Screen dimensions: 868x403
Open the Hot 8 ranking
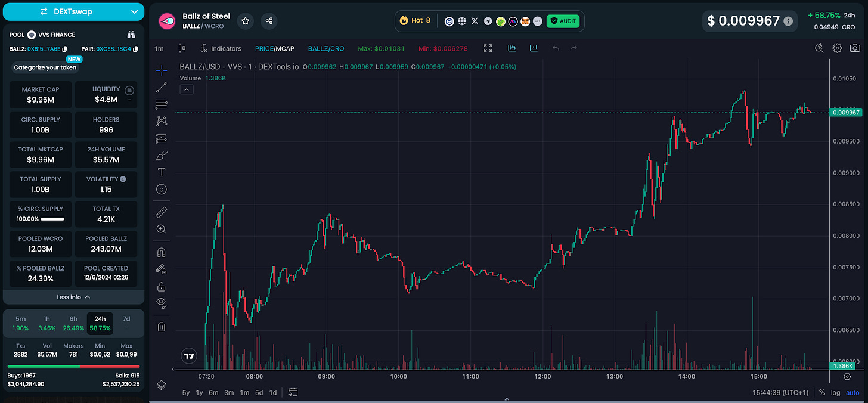pyautogui.click(x=416, y=20)
